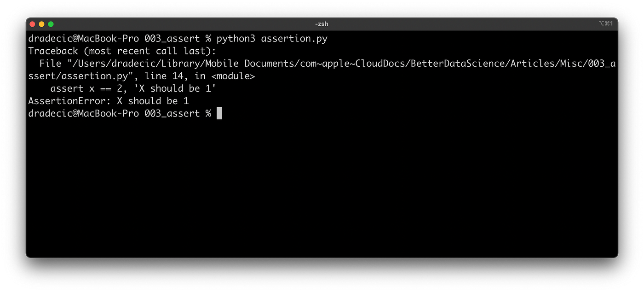Click the green full-screen traffic light
This screenshot has width=644, height=292.
[51, 23]
